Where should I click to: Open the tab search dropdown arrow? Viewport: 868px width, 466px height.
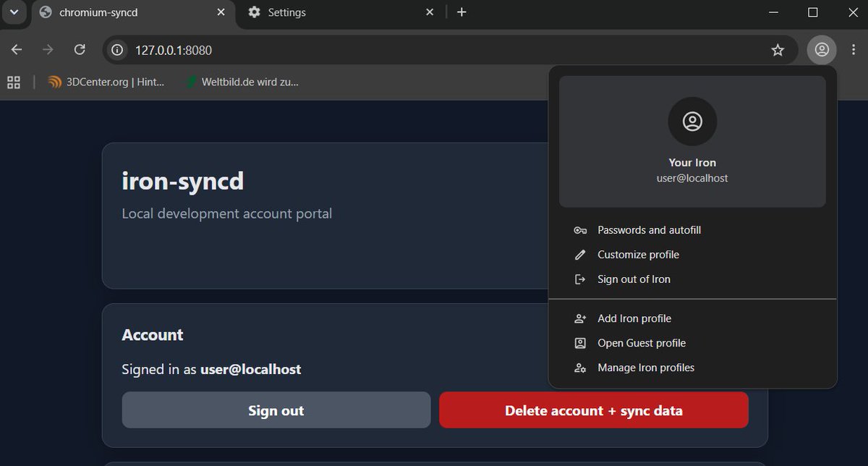tap(14, 12)
